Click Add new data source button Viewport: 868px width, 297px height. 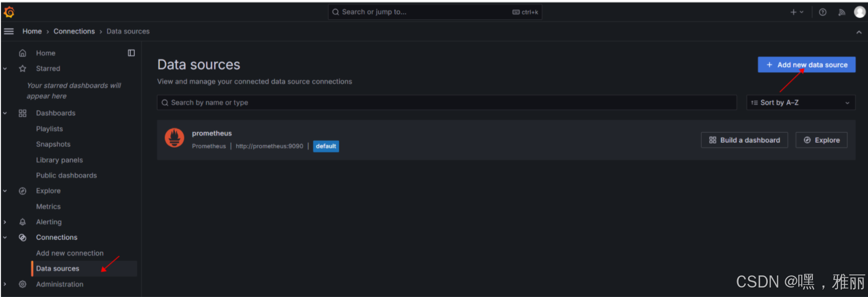(x=806, y=65)
